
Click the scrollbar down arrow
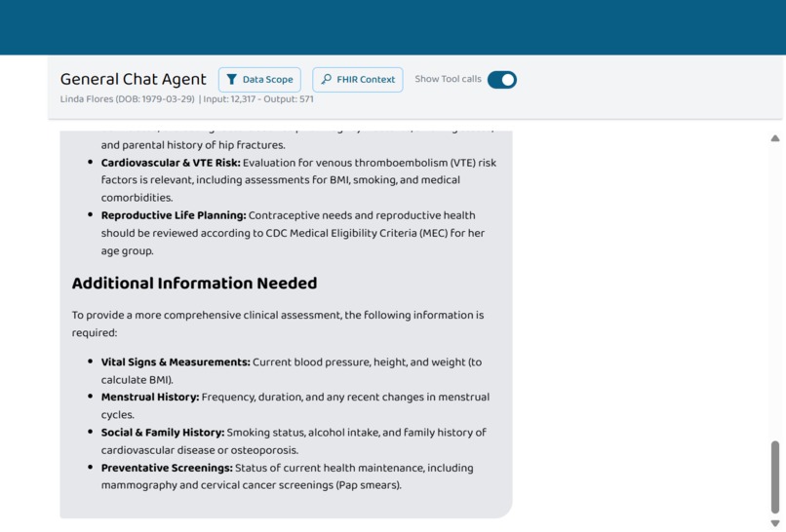pyautogui.click(x=775, y=523)
